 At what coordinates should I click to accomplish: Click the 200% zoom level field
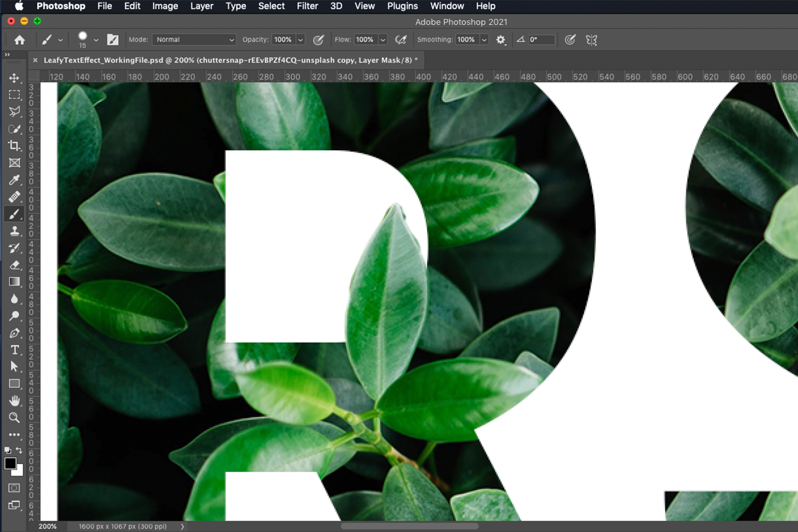coord(47,526)
